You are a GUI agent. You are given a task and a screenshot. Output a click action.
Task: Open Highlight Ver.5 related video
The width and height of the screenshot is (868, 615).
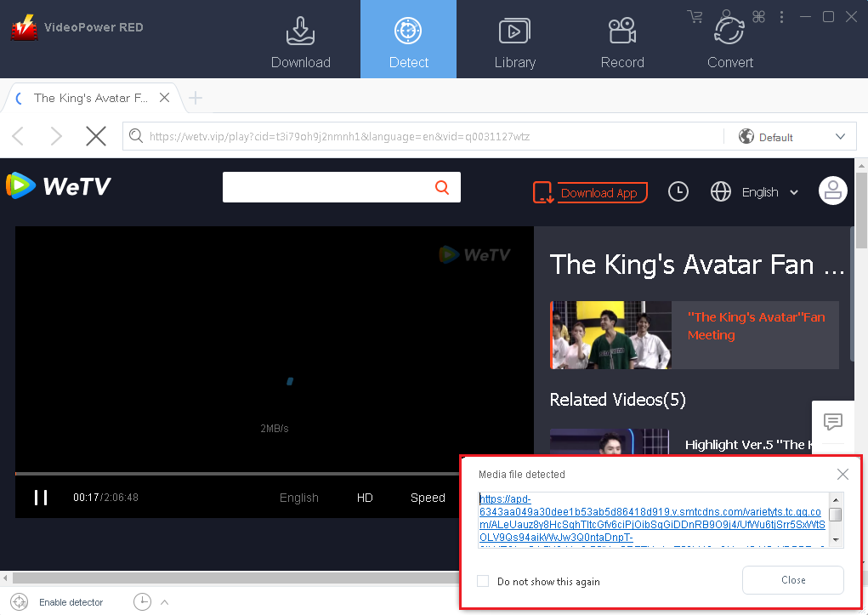click(748, 445)
